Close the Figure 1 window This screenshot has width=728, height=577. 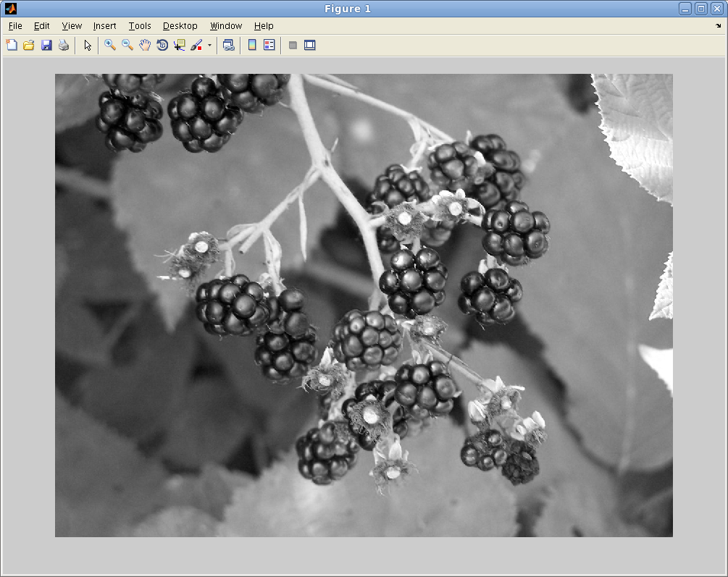[x=717, y=9]
